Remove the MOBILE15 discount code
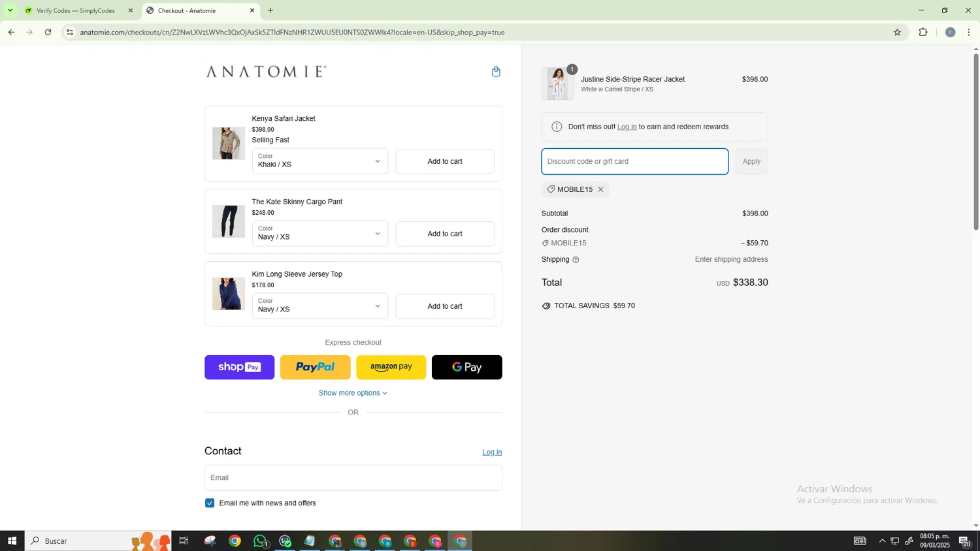Image resolution: width=980 pixels, height=551 pixels. tap(600, 190)
